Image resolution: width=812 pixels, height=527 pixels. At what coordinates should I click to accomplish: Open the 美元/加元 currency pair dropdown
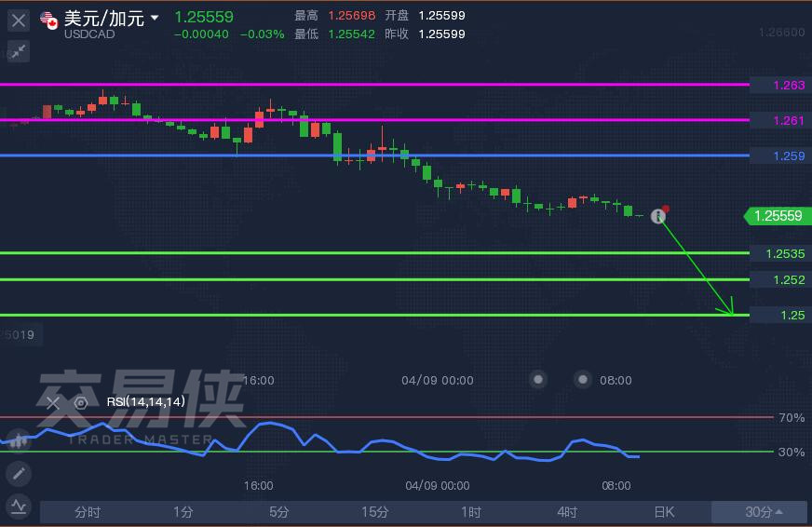(155, 18)
